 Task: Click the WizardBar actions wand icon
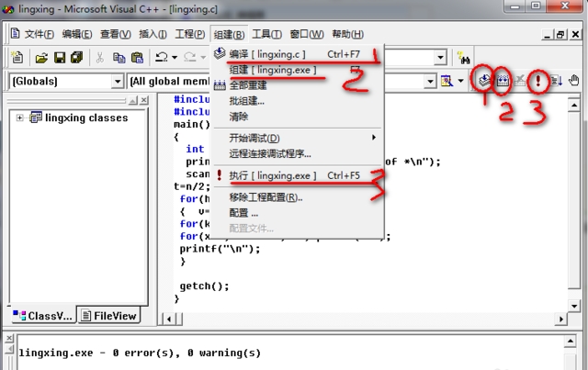(447, 81)
